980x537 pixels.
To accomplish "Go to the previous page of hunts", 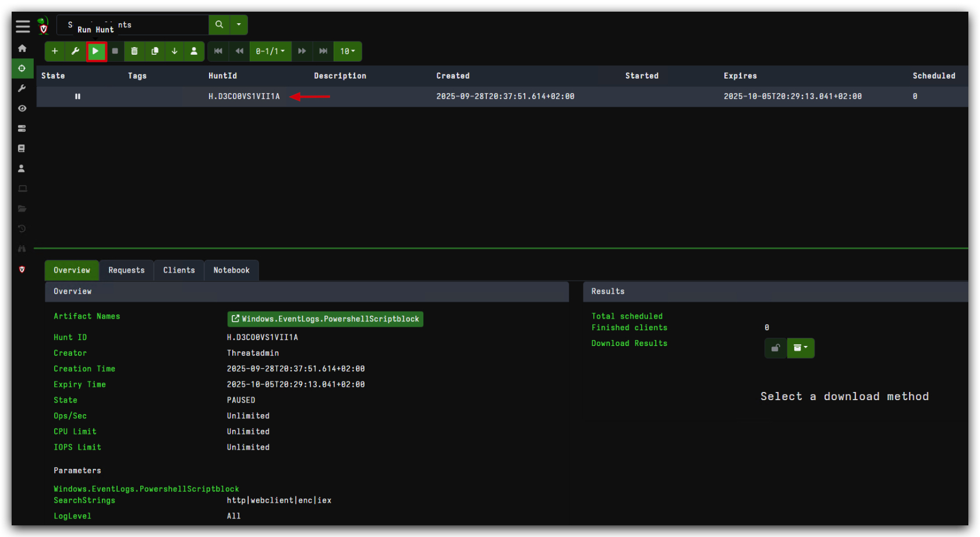I will [239, 51].
